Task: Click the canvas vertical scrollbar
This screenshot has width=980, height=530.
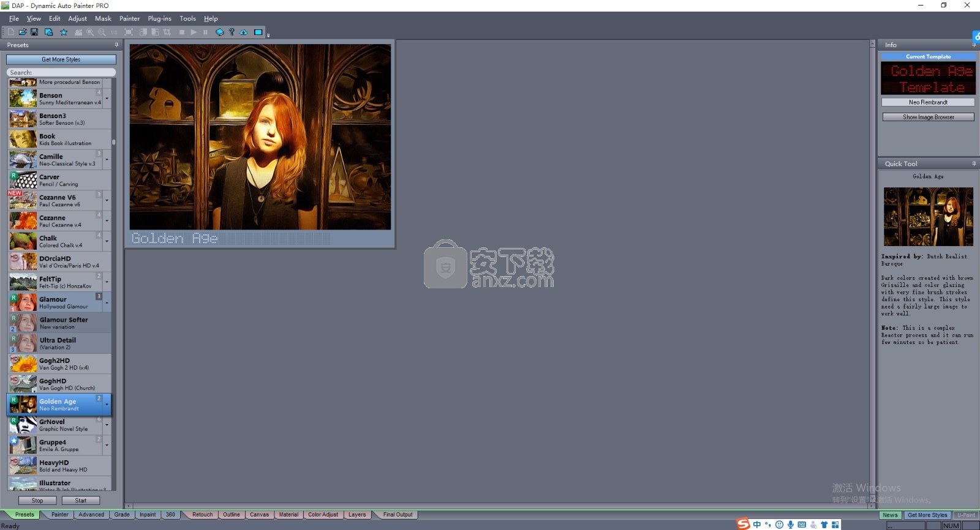Action: click(872, 271)
